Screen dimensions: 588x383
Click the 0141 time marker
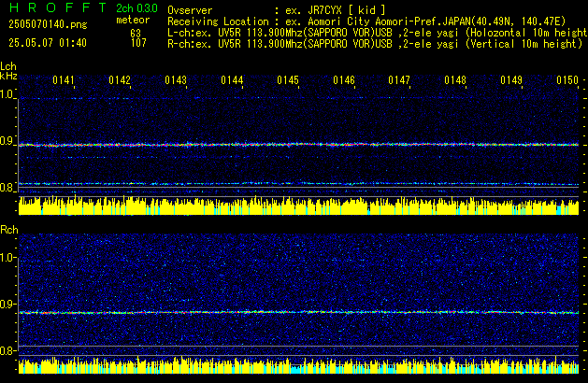point(64,80)
